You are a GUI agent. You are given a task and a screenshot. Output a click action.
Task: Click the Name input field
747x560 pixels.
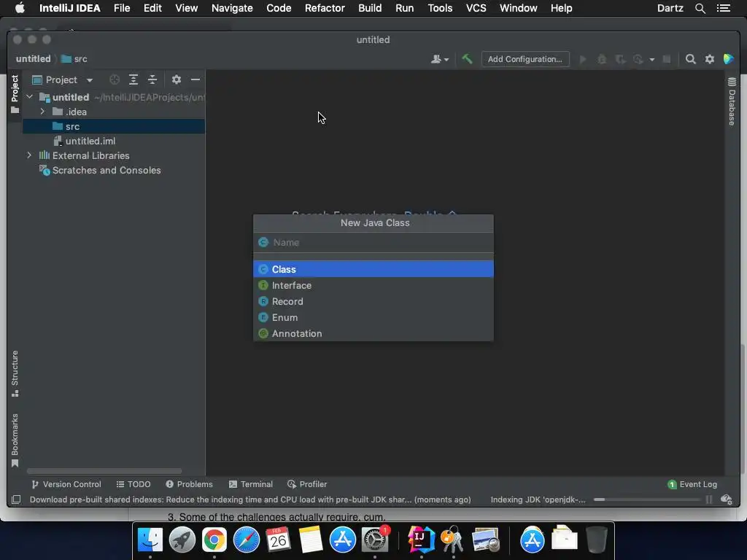(373, 242)
